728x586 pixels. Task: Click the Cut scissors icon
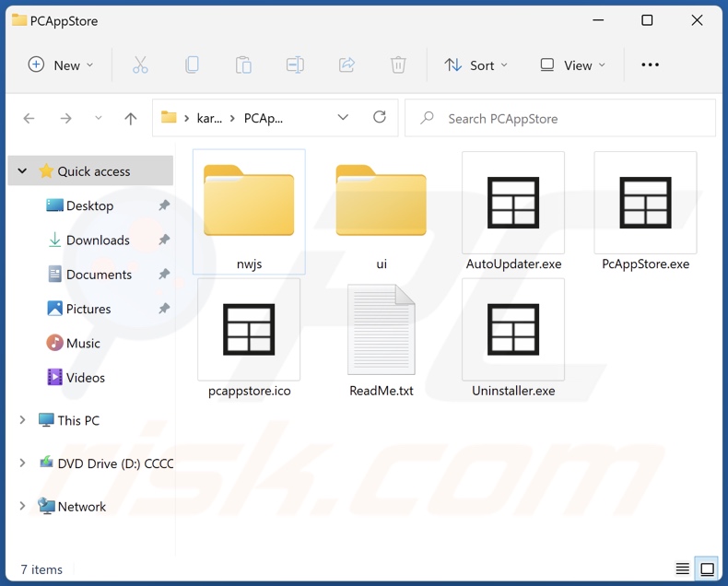click(140, 65)
